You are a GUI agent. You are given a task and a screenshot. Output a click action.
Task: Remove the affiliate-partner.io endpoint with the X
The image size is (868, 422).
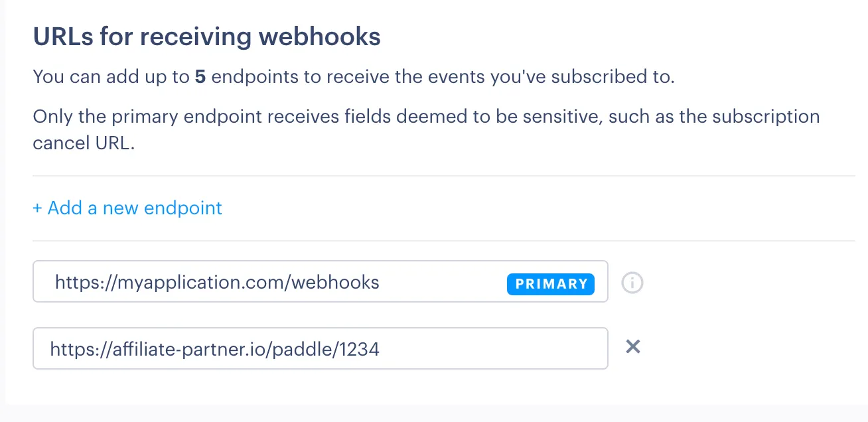[x=632, y=347]
